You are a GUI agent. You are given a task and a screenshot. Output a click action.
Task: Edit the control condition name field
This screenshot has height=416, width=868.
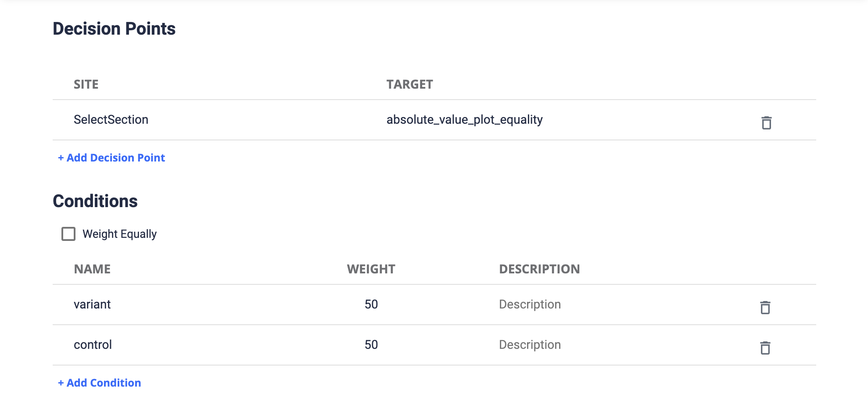(x=93, y=344)
